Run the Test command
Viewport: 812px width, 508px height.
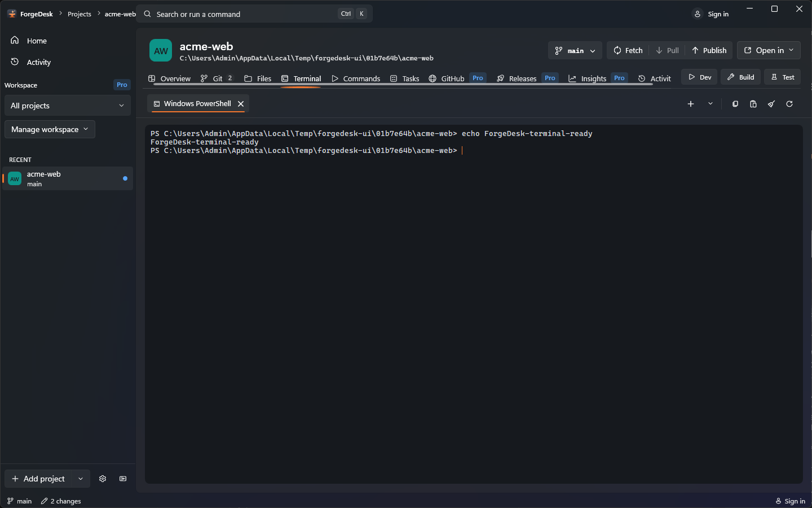(x=783, y=77)
